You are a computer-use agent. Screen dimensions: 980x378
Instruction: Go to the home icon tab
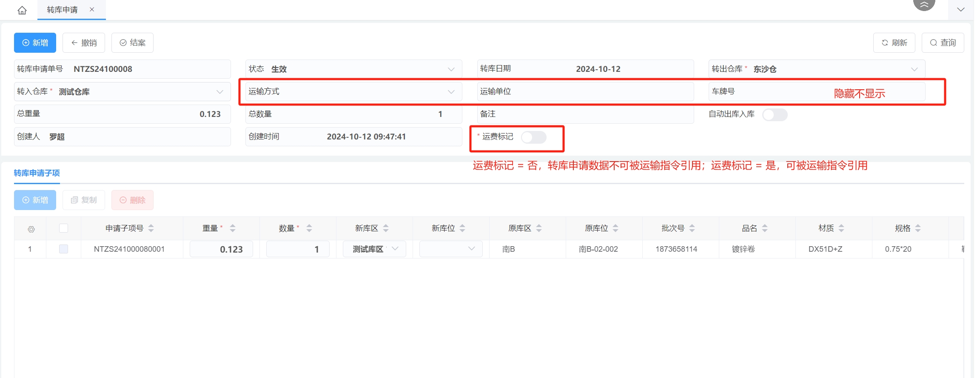(22, 10)
